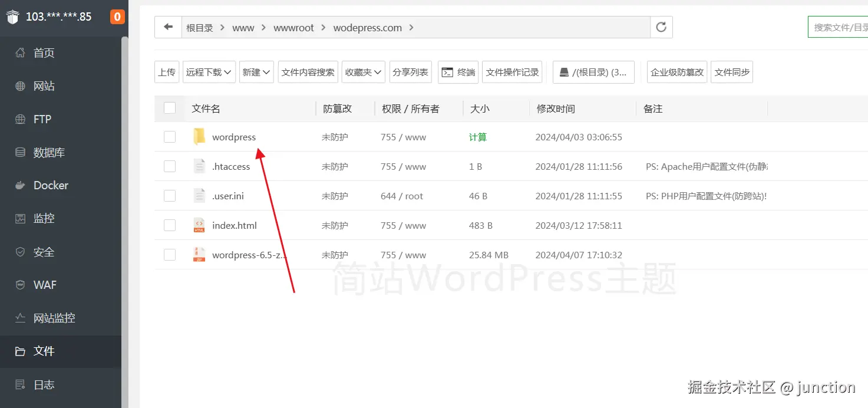Expand the 收藏夹 dropdown
This screenshot has width=868, height=408.
click(364, 72)
